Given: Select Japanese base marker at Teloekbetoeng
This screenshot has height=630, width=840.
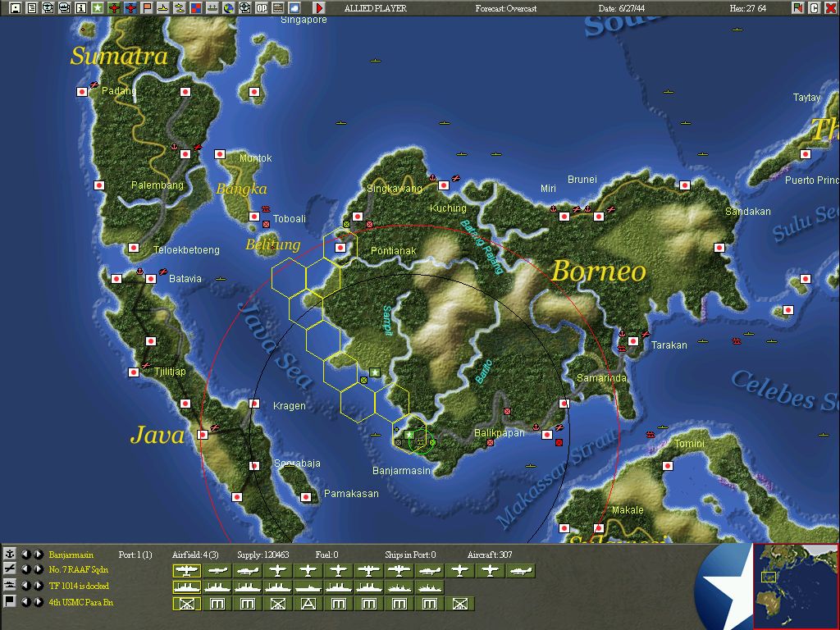Looking at the screenshot, I should (134, 248).
